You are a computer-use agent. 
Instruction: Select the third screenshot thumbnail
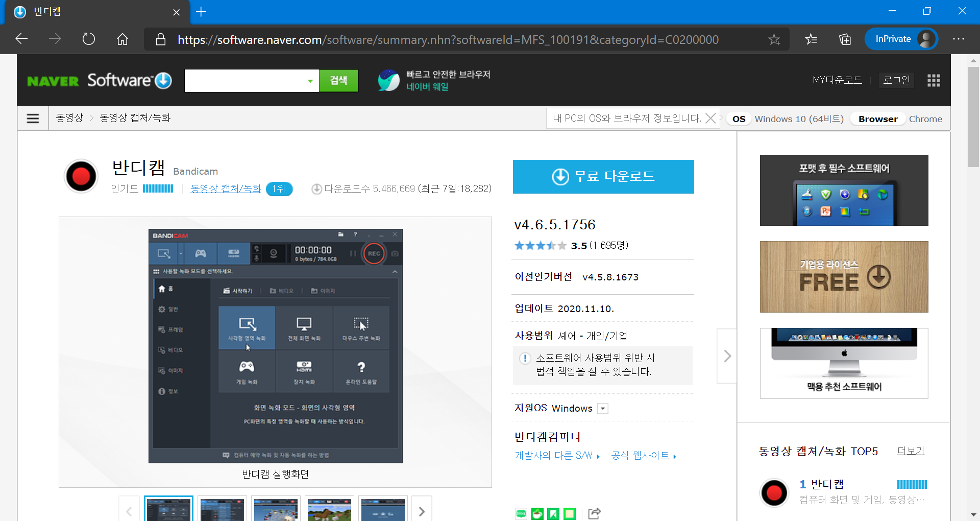(276, 509)
